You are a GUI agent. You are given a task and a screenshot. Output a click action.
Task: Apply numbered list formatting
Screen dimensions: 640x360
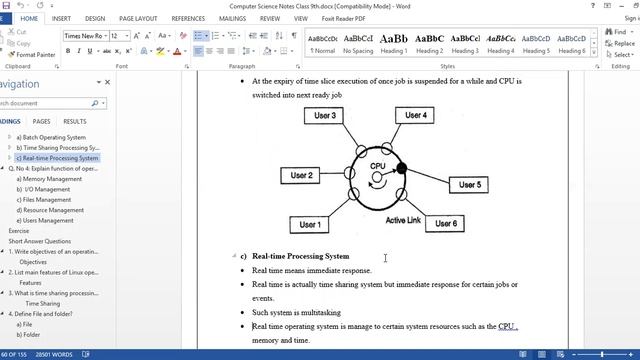(215, 36)
